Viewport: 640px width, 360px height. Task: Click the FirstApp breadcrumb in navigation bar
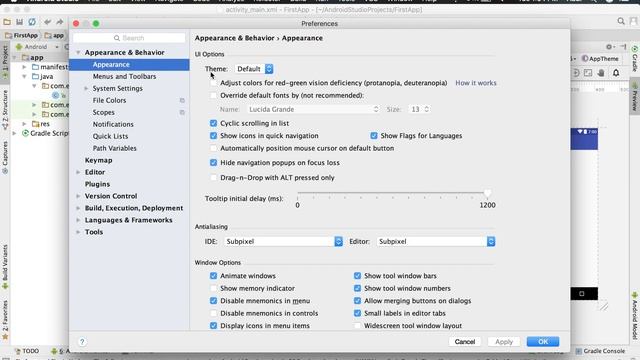22,36
